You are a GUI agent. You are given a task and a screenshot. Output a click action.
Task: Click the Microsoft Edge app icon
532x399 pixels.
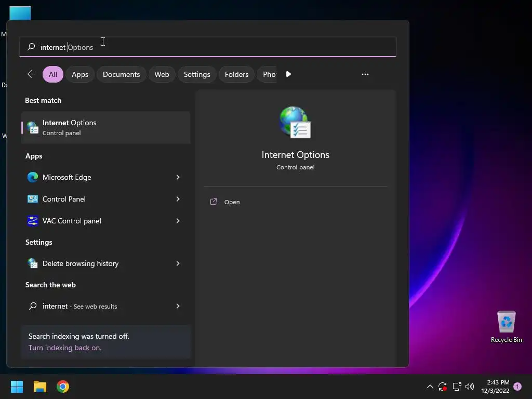tap(33, 177)
